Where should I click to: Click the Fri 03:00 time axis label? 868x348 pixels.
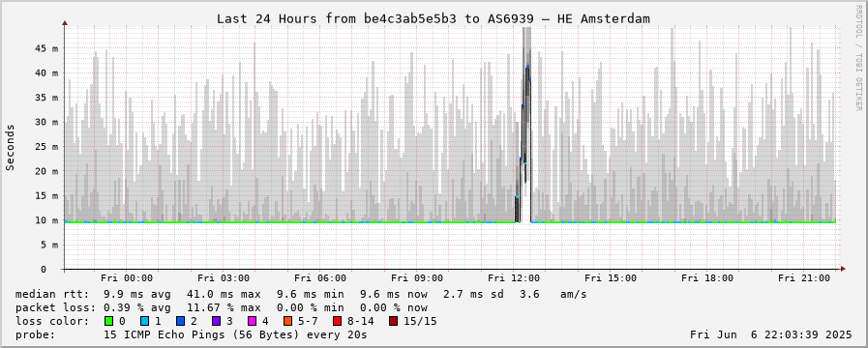[224, 278]
